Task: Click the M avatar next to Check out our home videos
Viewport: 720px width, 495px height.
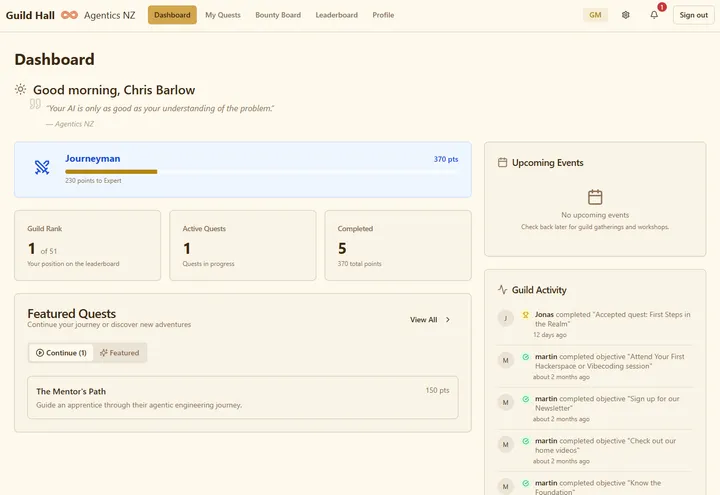Action: pos(506,444)
